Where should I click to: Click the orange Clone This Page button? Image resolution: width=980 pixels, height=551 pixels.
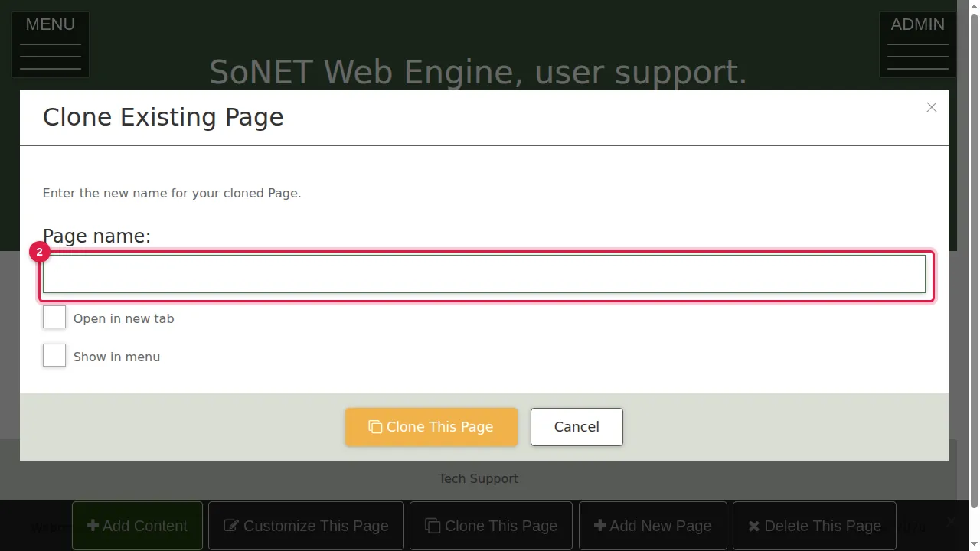[431, 427]
